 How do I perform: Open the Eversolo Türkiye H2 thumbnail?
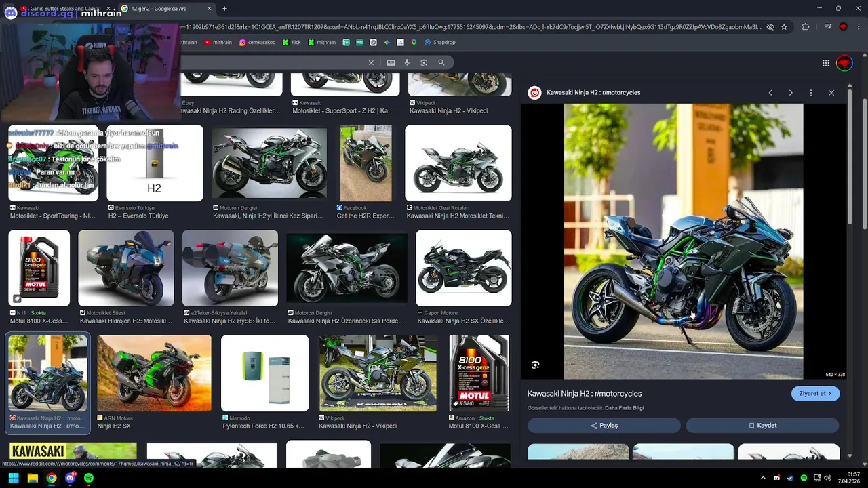click(x=155, y=163)
